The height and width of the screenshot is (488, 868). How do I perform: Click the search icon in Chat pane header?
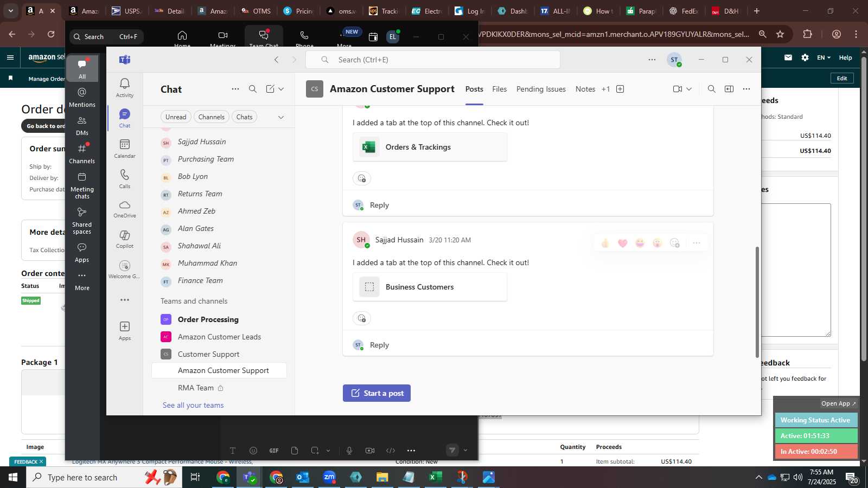pyautogui.click(x=253, y=89)
